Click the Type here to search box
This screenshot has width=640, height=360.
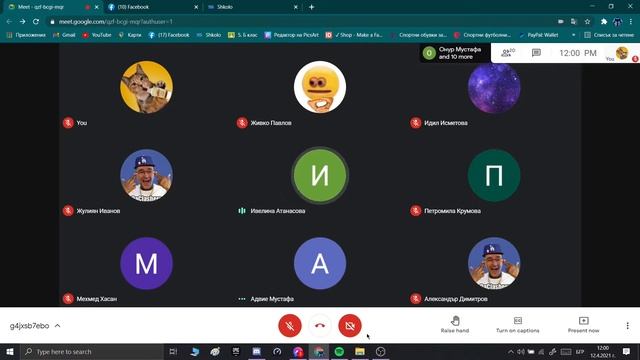92,351
